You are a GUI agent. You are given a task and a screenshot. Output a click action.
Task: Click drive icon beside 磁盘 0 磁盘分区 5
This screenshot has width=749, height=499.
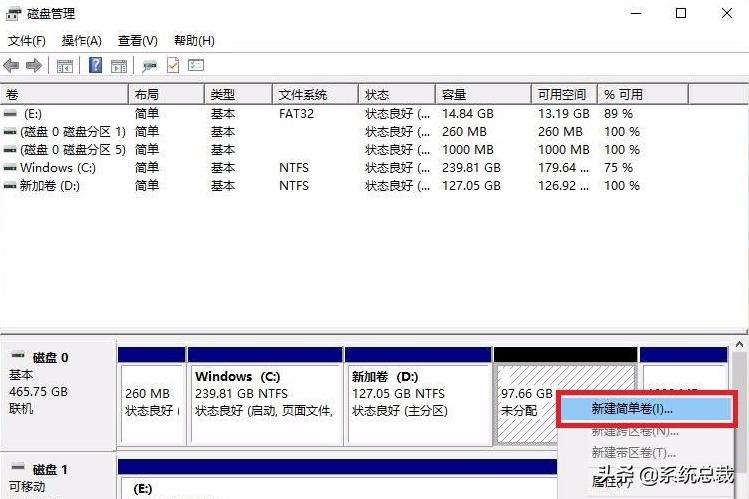click(10, 150)
